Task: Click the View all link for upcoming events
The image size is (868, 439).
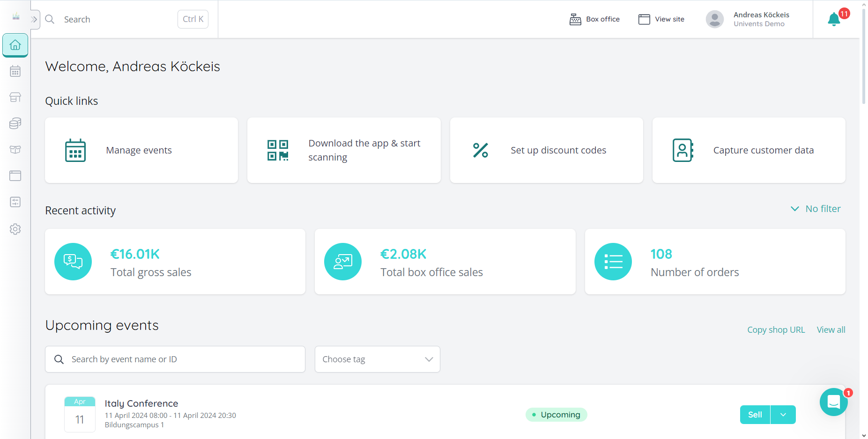Action: 831,329
